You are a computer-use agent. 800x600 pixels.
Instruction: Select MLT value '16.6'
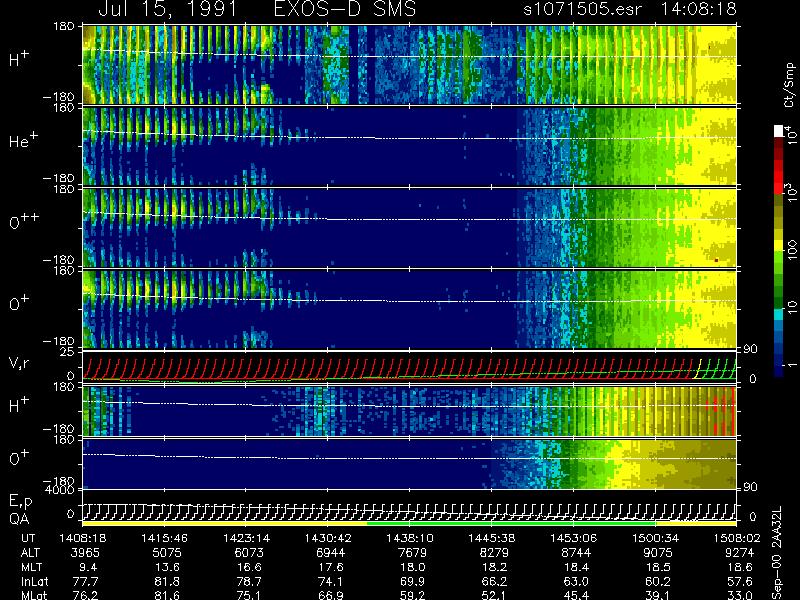coord(249,567)
